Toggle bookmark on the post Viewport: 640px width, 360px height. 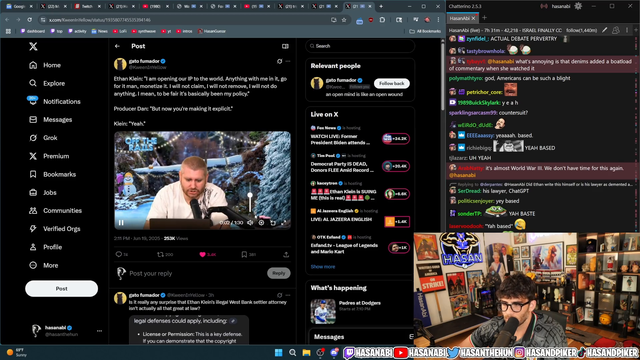pos(244,254)
